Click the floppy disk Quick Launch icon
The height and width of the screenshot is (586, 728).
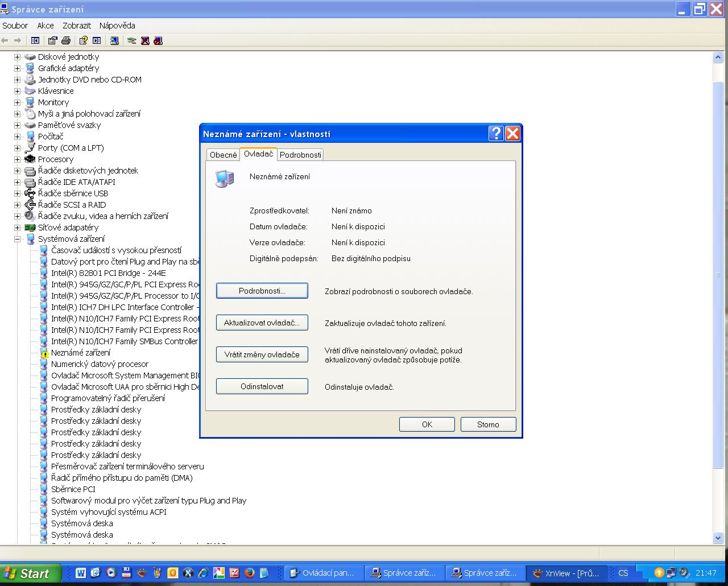(x=126, y=573)
